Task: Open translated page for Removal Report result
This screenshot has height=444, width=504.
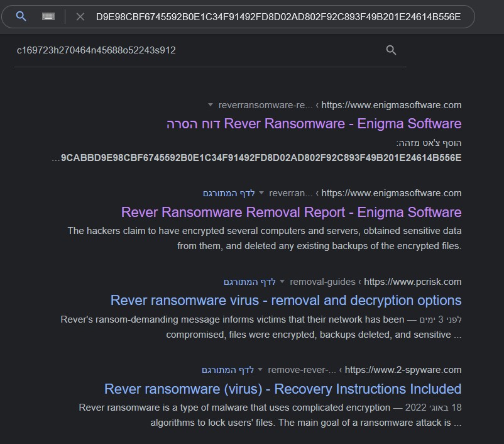Action: pyautogui.click(x=229, y=193)
